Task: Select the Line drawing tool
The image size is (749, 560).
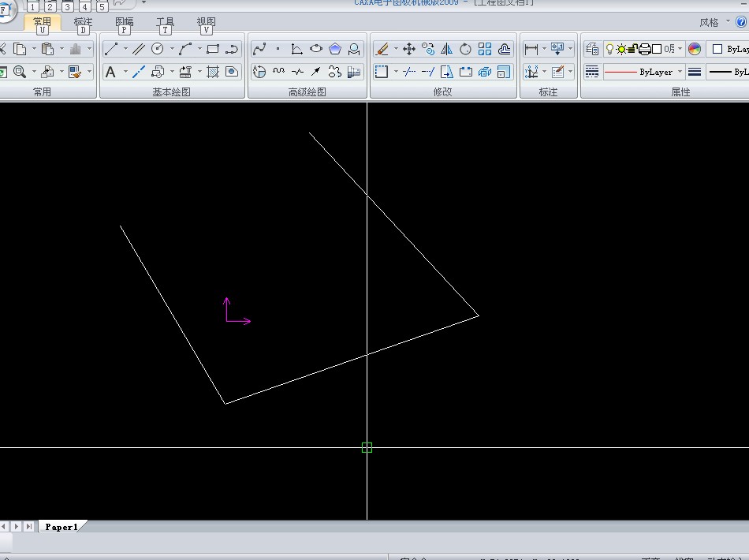Action: coord(111,49)
